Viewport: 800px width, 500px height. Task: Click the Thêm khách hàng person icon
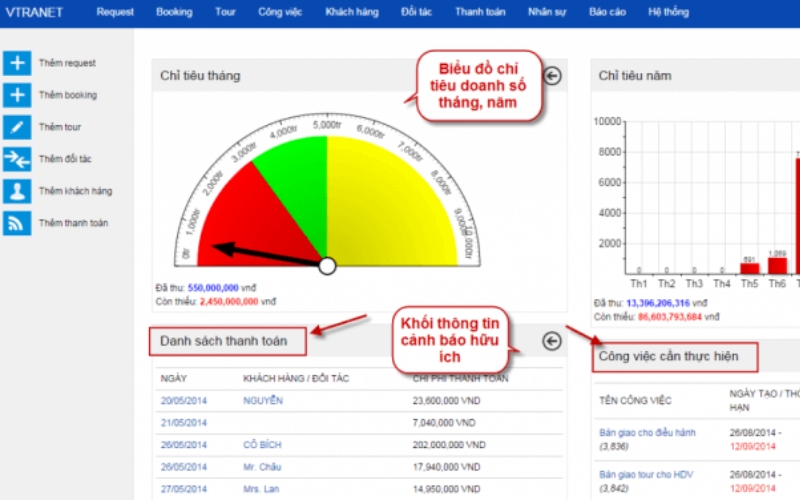pyautogui.click(x=17, y=191)
